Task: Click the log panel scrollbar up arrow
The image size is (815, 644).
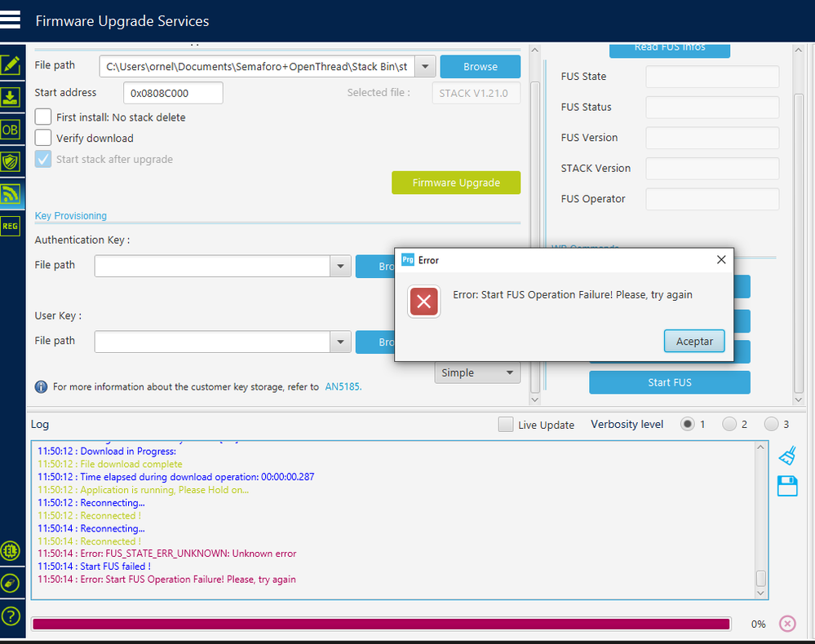Action: 760,448
